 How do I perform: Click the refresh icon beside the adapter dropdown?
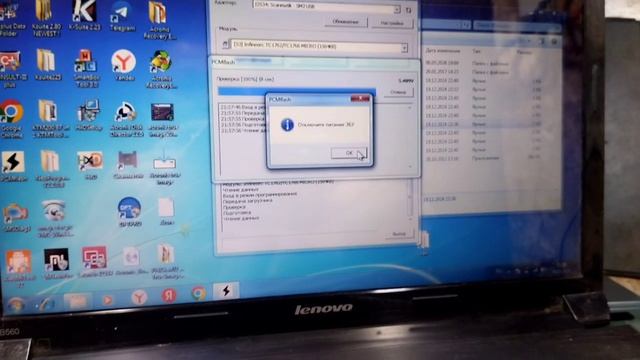tap(409, 10)
